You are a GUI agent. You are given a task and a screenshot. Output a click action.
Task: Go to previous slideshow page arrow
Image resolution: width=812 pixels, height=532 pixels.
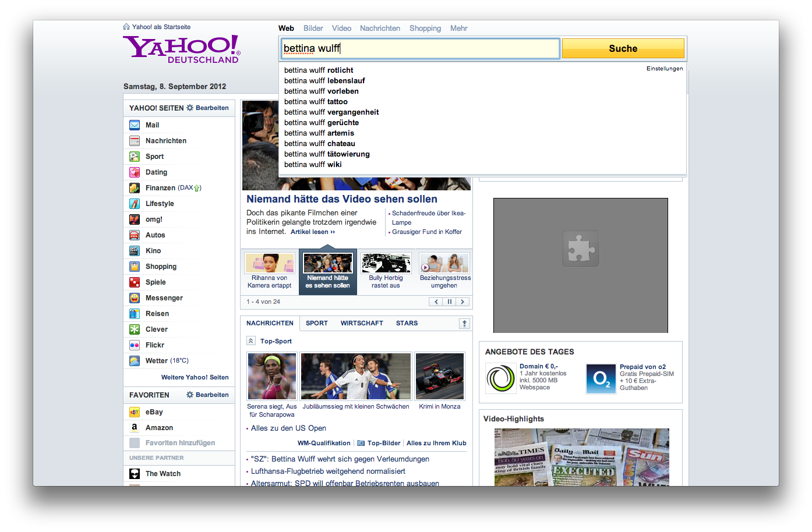coord(436,302)
